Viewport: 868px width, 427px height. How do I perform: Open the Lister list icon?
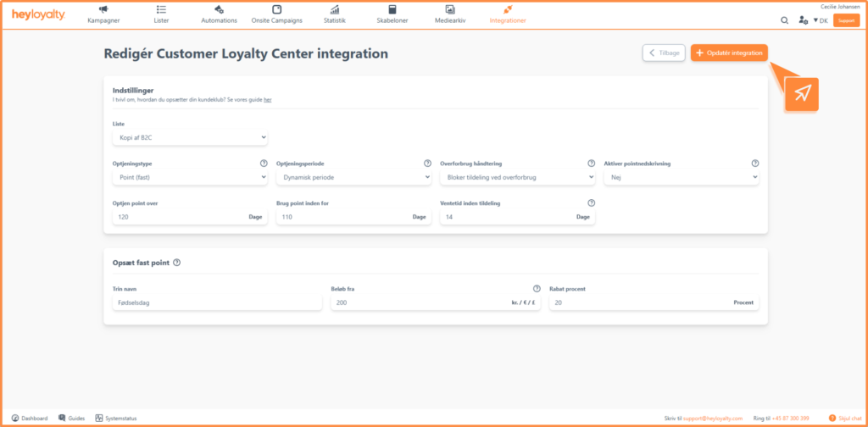point(161,9)
